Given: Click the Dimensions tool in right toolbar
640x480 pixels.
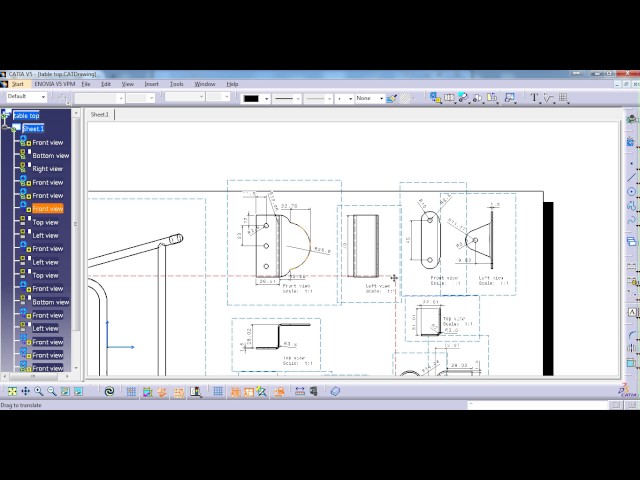Looking at the screenshot, I should [631, 267].
